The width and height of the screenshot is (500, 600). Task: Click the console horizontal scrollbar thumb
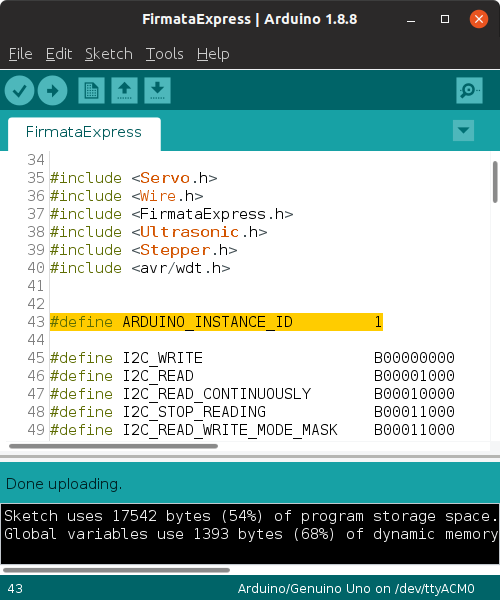(116, 570)
